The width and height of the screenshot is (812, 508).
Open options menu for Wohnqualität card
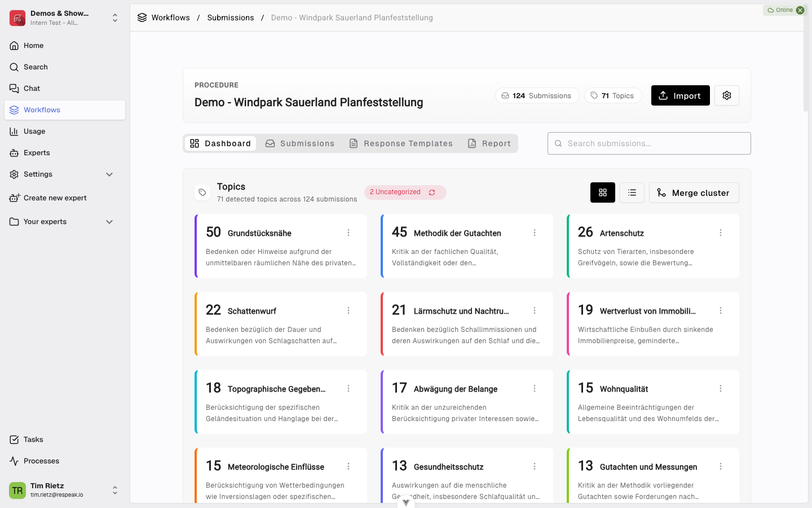[x=721, y=388]
